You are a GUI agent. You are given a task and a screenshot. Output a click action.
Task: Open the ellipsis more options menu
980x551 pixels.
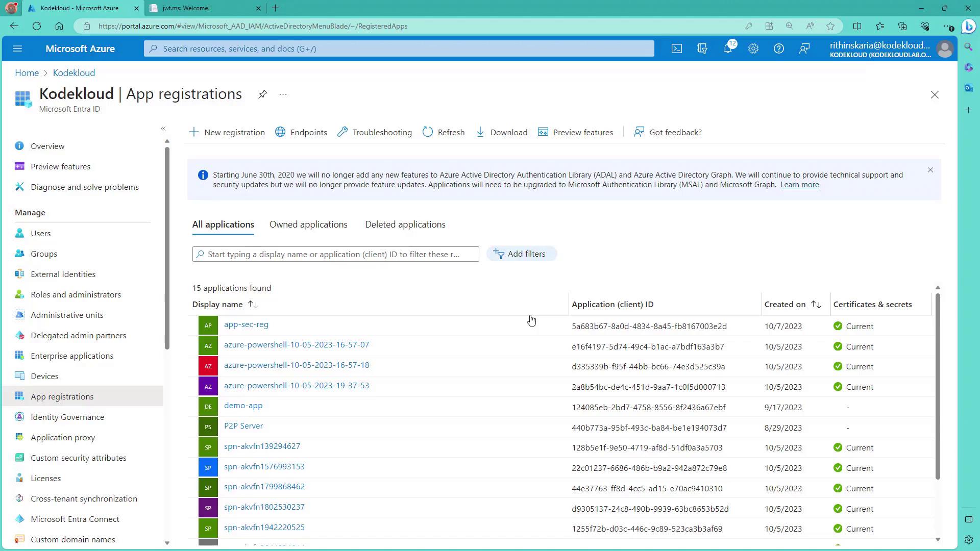click(283, 94)
